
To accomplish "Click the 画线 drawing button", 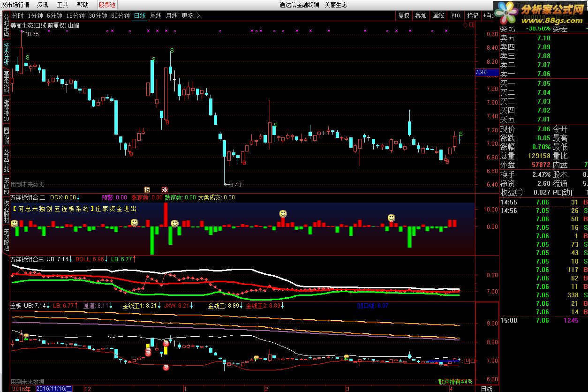I will point(438,15).
